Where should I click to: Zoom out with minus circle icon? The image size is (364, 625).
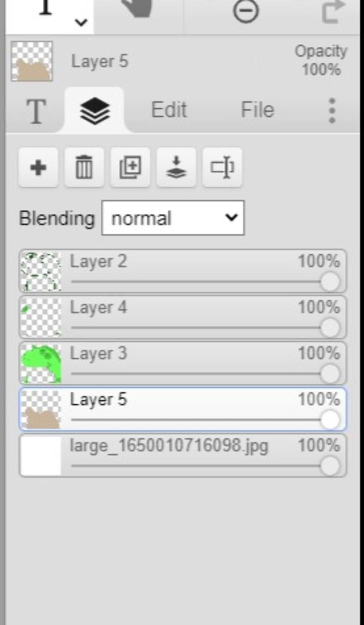coord(246,11)
